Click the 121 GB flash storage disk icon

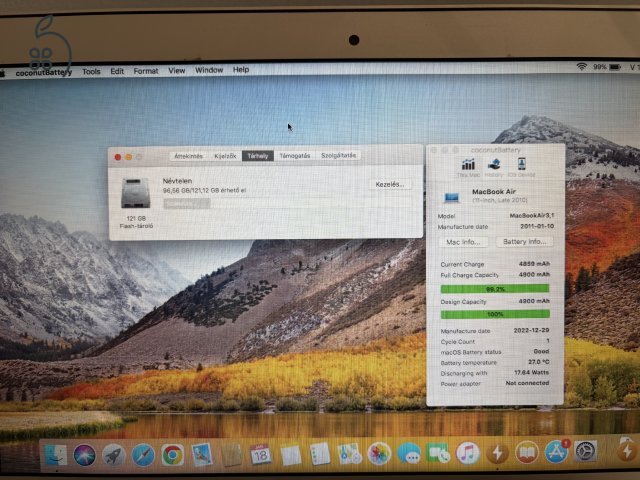pyautogui.click(x=136, y=193)
